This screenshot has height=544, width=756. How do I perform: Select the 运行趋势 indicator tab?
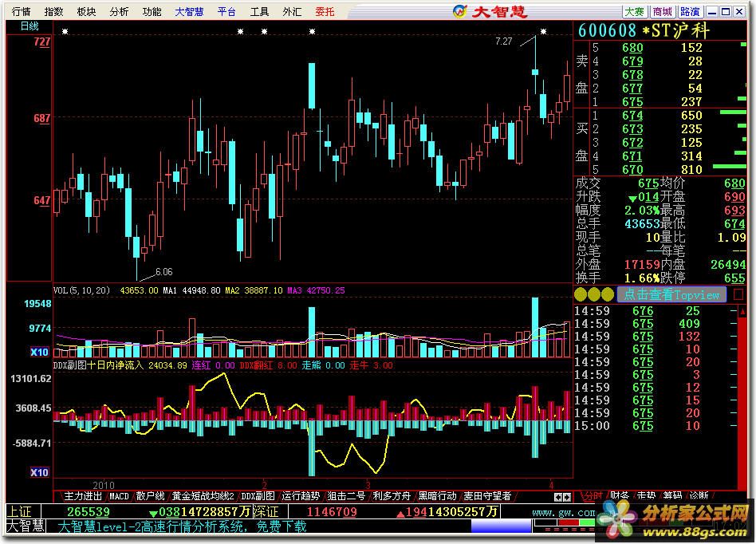[301, 496]
